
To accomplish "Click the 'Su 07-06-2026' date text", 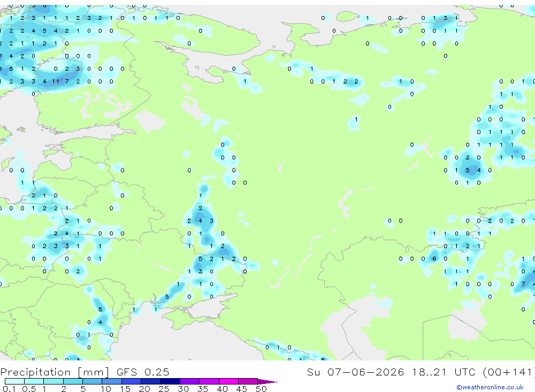I will [355, 372].
